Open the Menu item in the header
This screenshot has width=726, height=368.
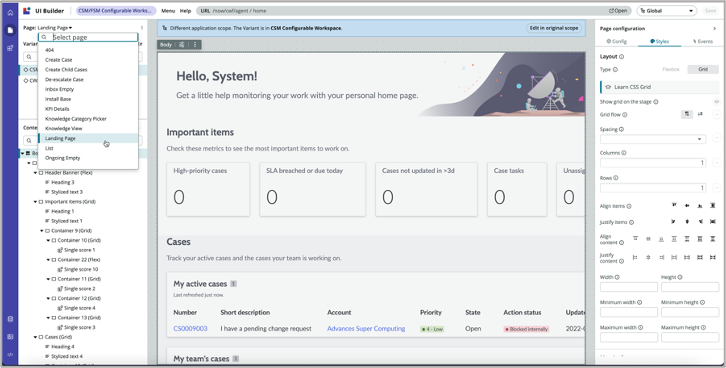168,11
